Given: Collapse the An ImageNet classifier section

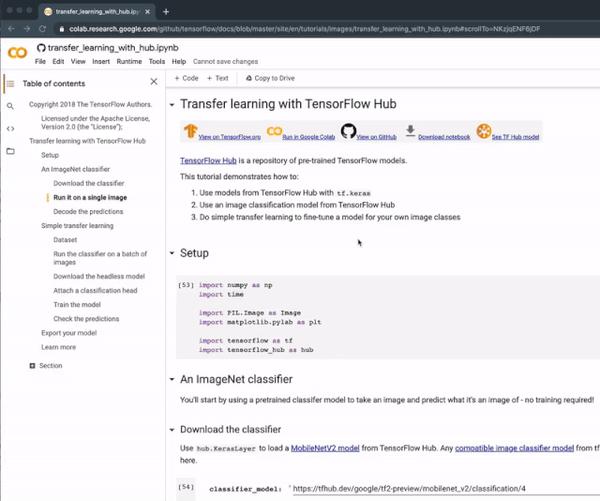Looking at the screenshot, I should [x=172, y=379].
